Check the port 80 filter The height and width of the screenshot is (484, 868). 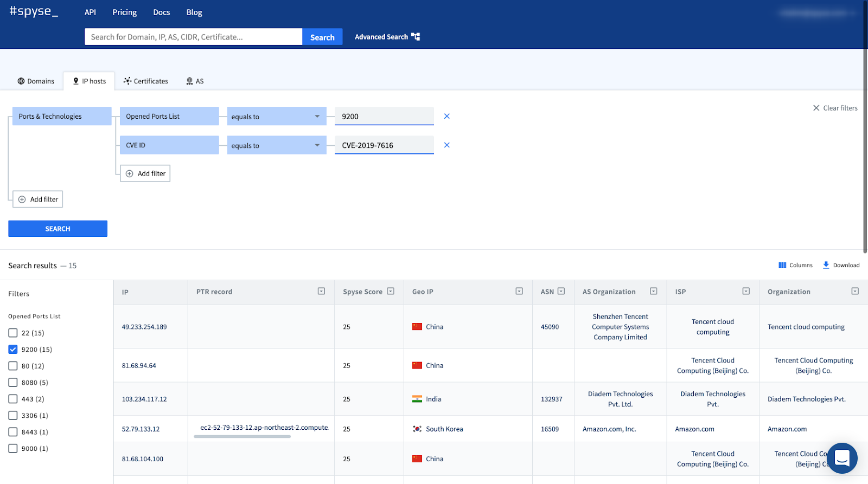(x=13, y=366)
